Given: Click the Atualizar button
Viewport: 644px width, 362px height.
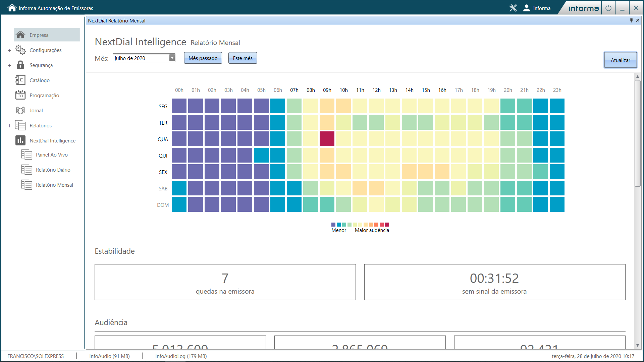Looking at the screenshot, I should [620, 60].
